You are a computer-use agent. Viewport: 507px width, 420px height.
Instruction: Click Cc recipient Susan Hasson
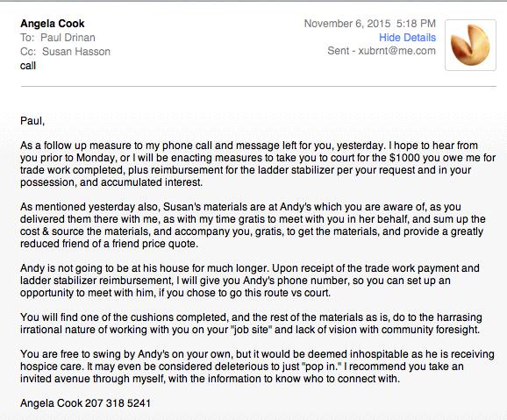[76, 52]
